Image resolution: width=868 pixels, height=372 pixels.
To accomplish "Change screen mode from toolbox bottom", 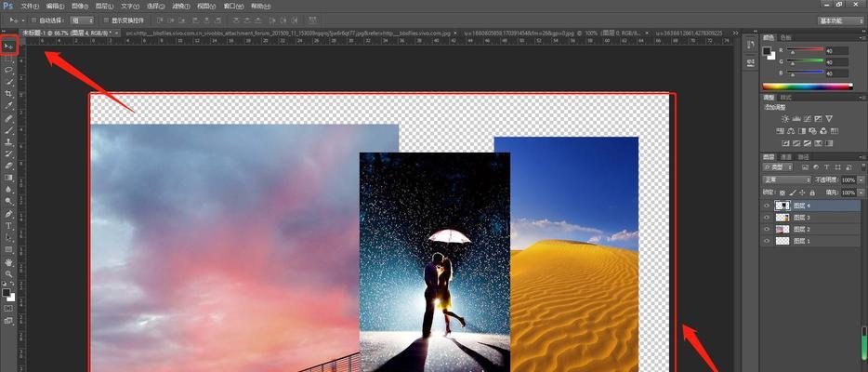I will pyautogui.click(x=8, y=321).
